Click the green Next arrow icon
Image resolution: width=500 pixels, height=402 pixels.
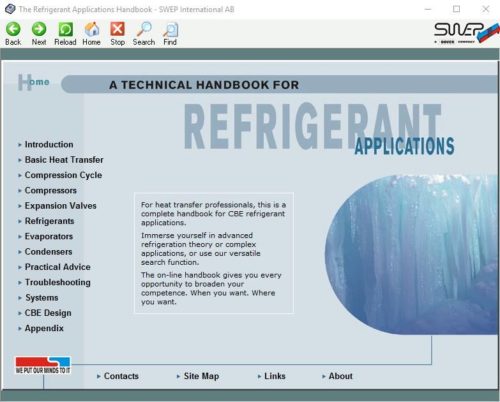(39, 29)
